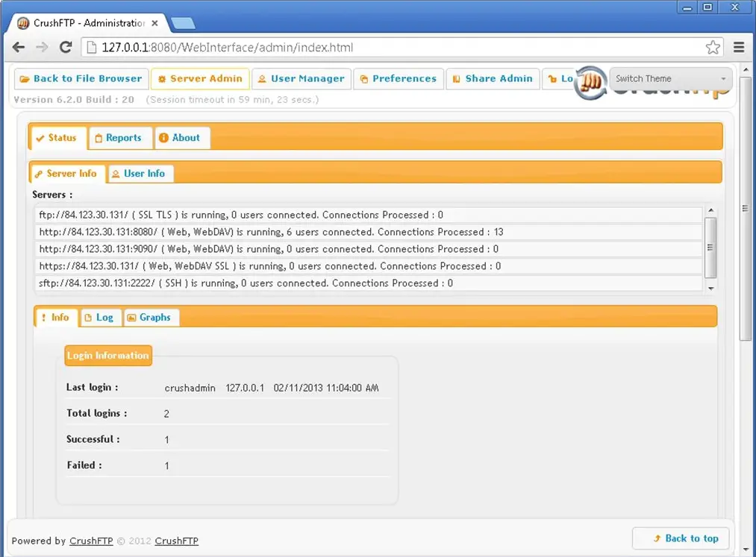
Task: Click the Last login crushadmin value
Action: pos(190,388)
